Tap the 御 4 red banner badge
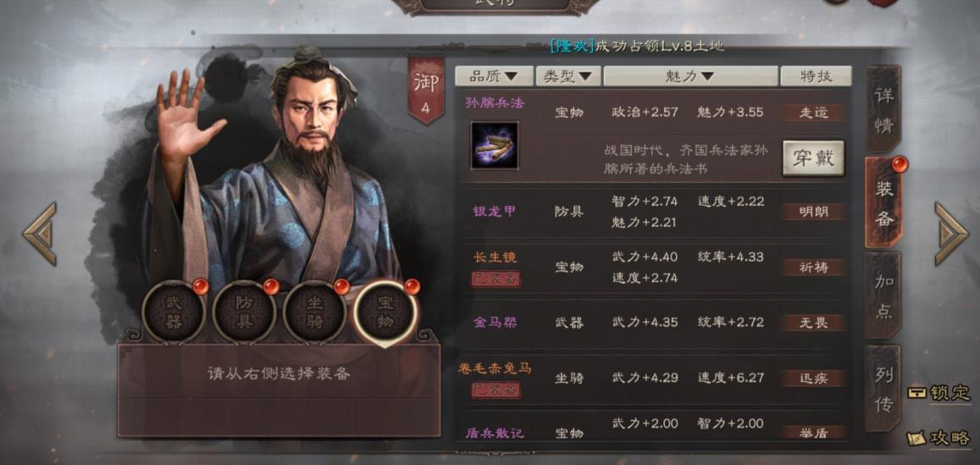 click(425, 90)
